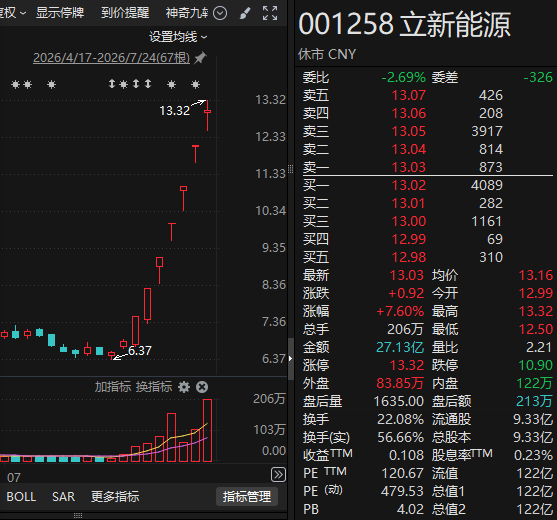
Task: Click the tallest volume bar at 206万
Action: [x=207, y=430]
